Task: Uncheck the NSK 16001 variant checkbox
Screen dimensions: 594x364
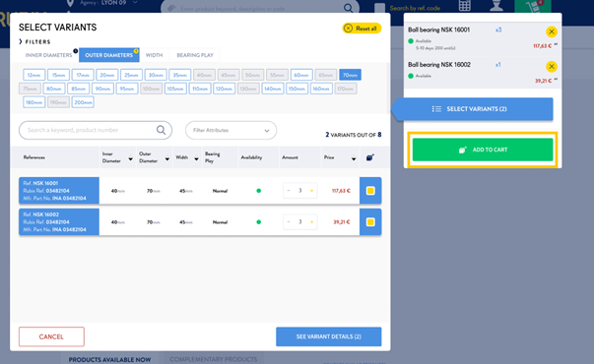Action: (370, 191)
